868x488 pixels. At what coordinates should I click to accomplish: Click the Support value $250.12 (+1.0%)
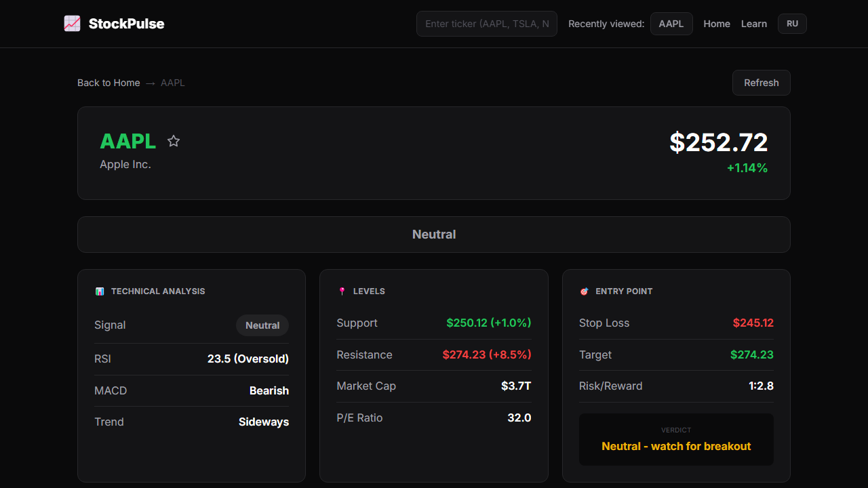pos(489,323)
